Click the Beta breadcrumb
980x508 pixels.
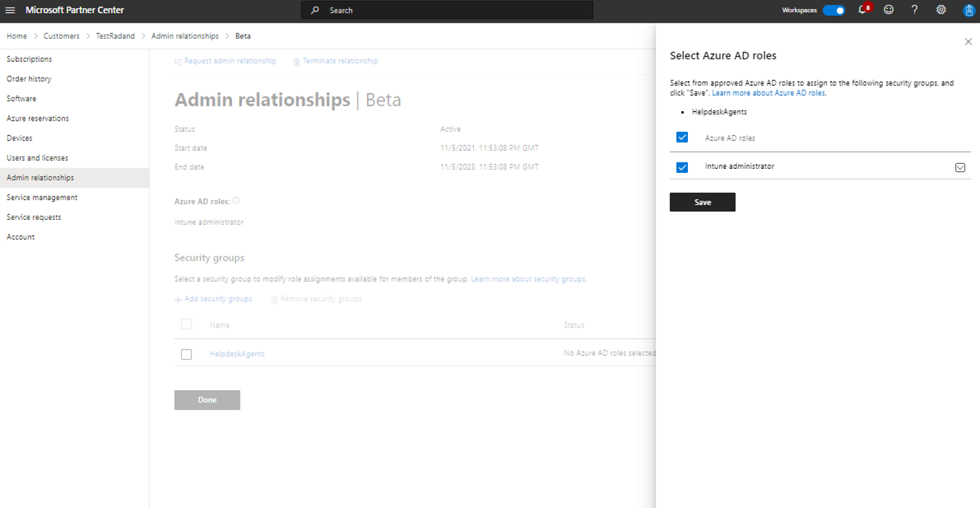(x=243, y=36)
